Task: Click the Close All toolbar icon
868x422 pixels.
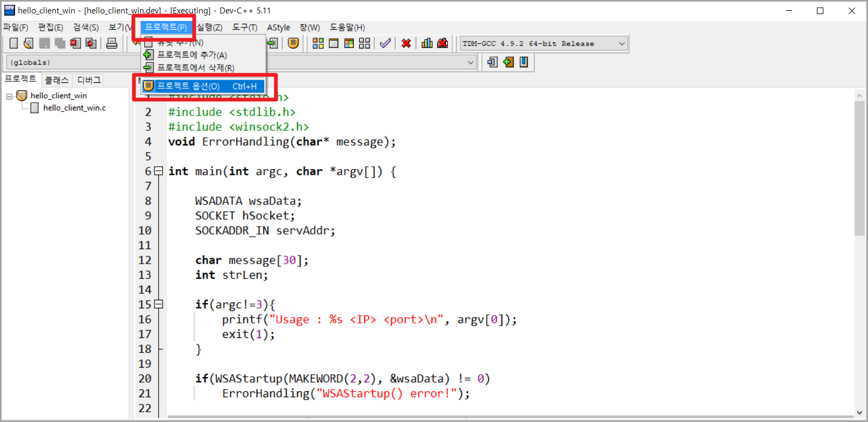Action: 91,44
